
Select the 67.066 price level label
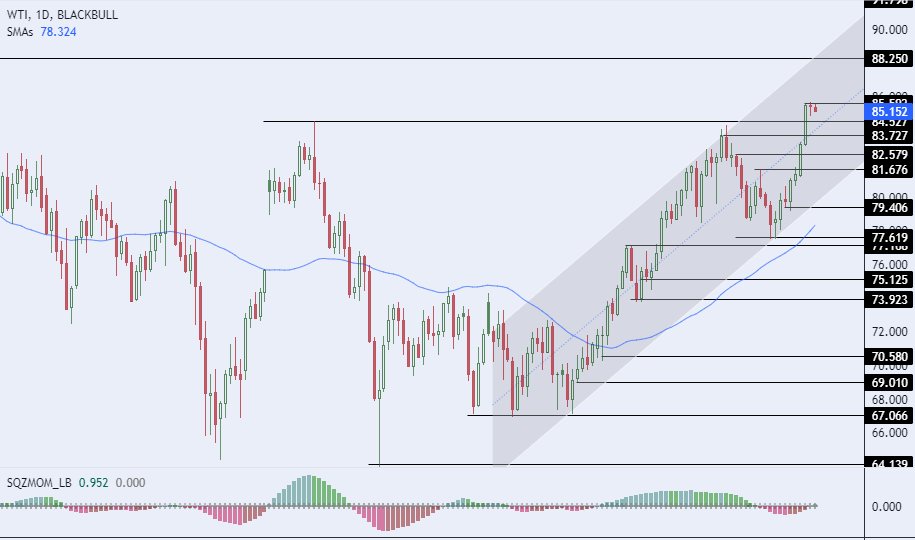click(888, 415)
